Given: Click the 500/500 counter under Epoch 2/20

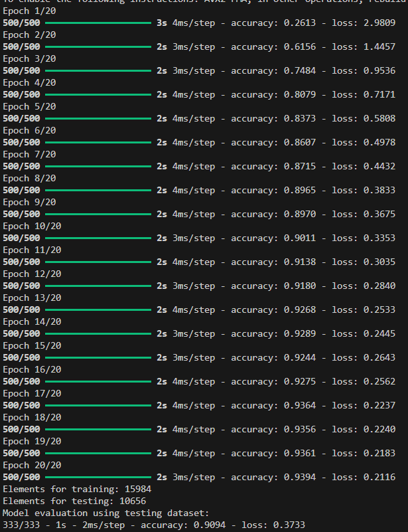Looking at the screenshot, I should click(21, 46).
